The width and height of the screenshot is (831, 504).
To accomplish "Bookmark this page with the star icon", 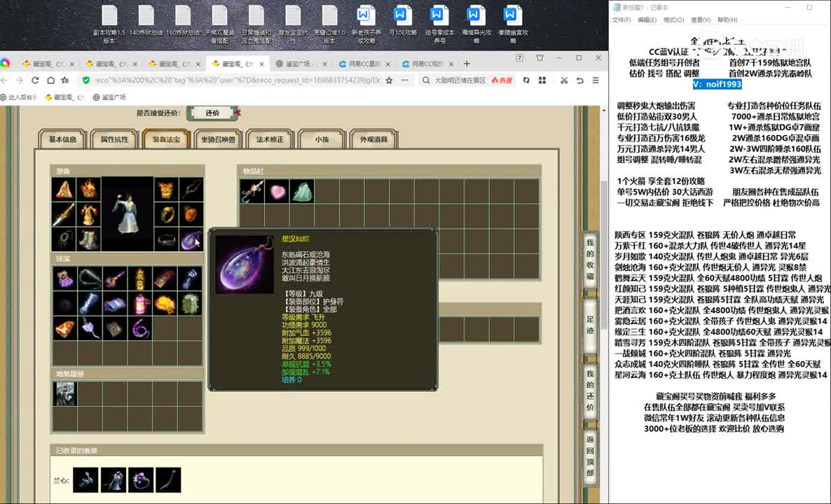I will point(389,80).
